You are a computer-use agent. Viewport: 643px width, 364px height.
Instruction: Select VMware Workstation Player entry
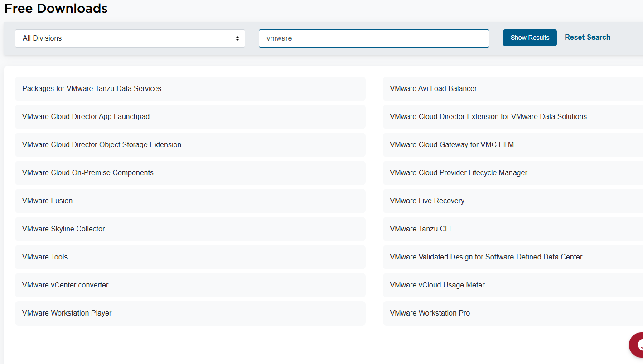click(190, 313)
